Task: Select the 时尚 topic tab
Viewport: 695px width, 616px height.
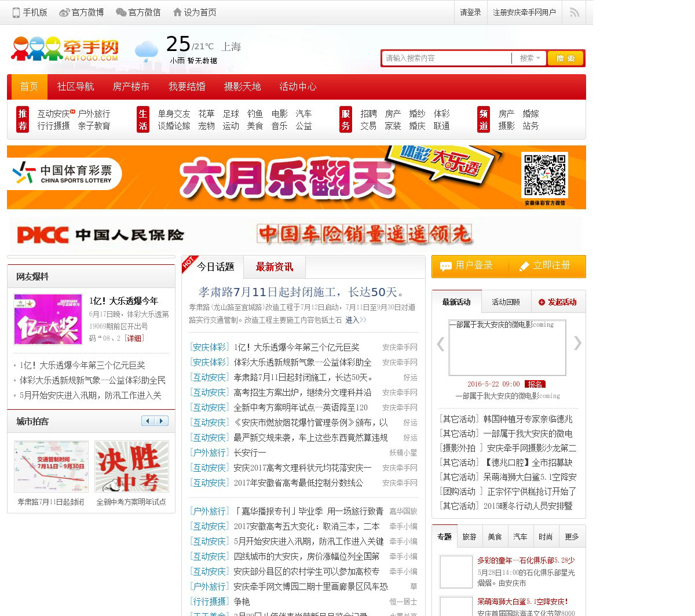Action: pos(546,537)
